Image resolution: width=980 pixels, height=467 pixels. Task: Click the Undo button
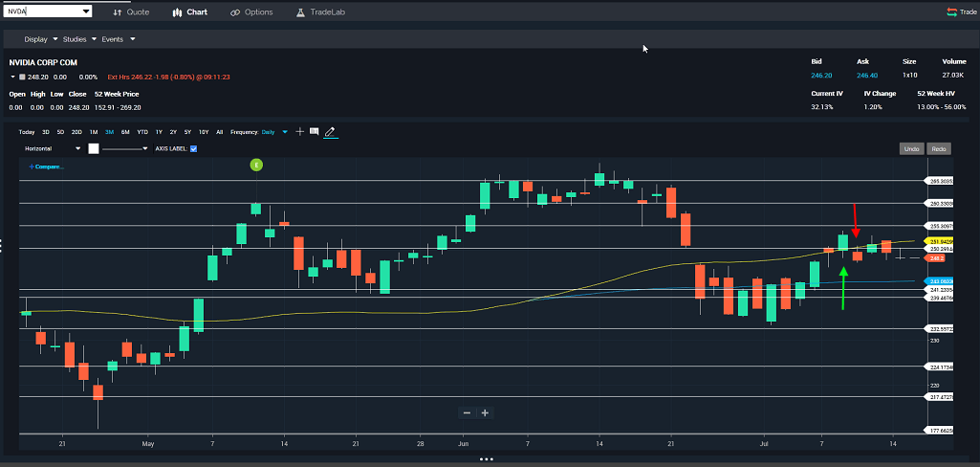point(912,148)
